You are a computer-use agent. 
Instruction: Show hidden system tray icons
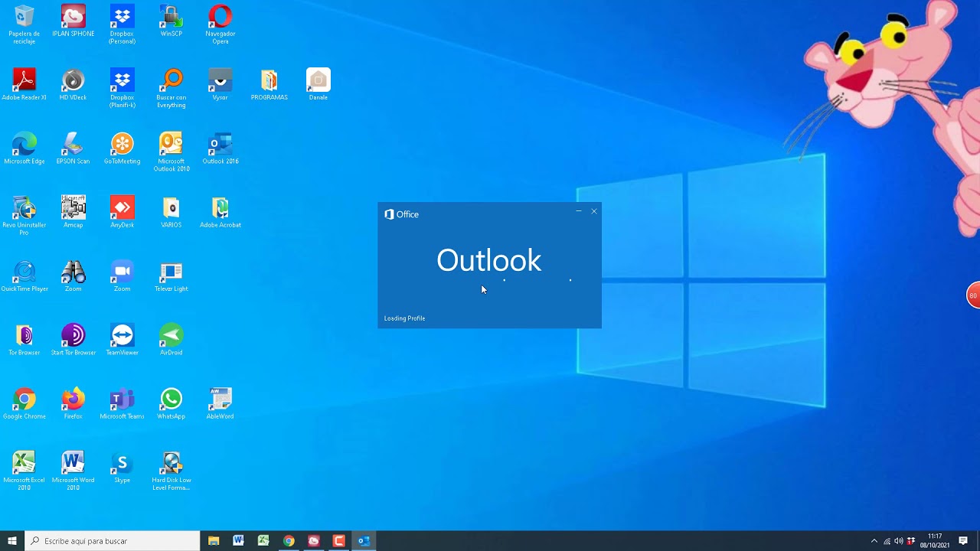tap(874, 541)
